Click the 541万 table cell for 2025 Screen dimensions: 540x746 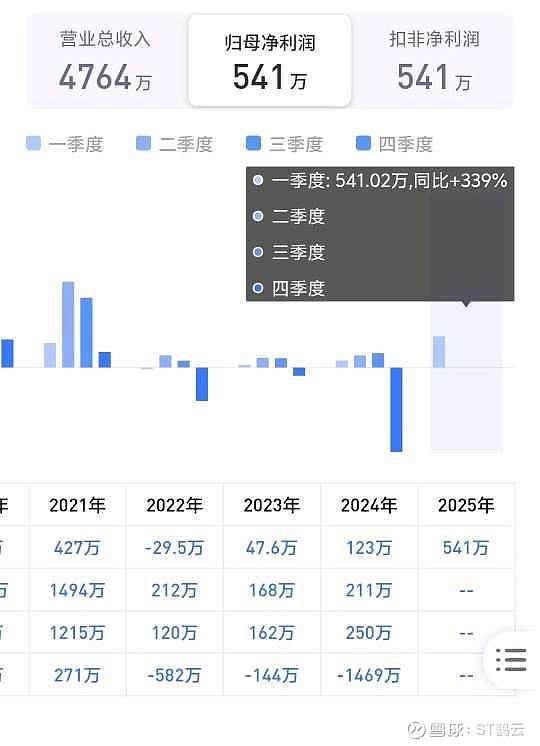pyautogui.click(x=466, y=548)
